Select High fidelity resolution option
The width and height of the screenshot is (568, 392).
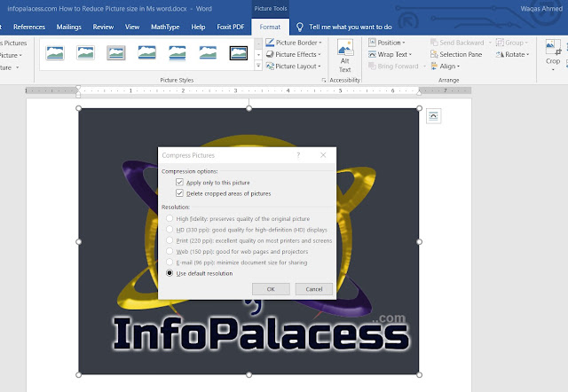coord(170,218)
